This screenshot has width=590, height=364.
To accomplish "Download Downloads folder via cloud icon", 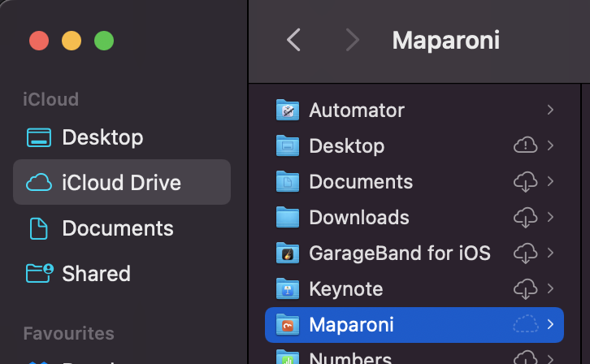I will tap(525, 218).
